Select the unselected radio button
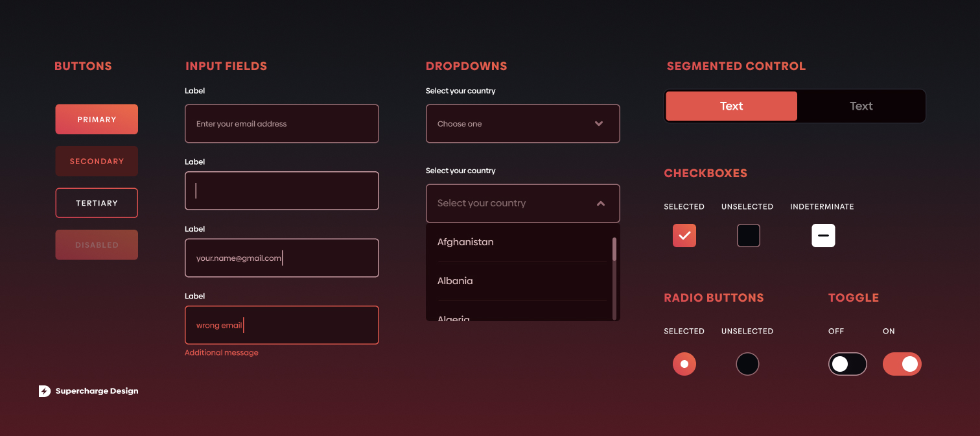This screenshot has width=980, height=436. pos(747,364)
